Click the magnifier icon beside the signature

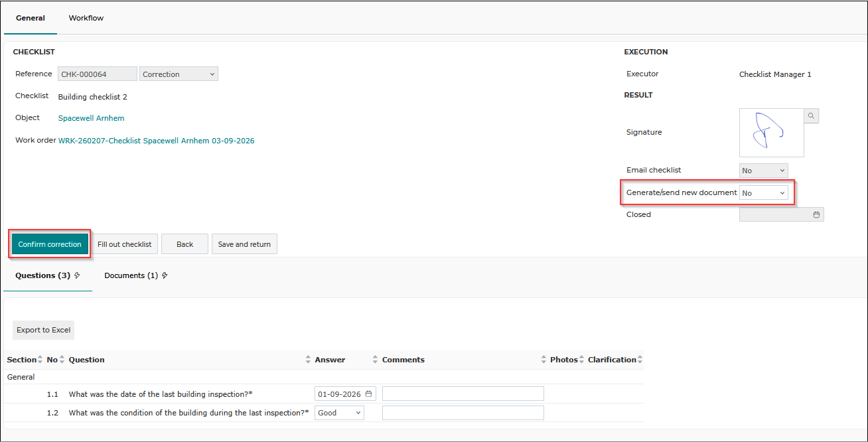pos(811,116)
